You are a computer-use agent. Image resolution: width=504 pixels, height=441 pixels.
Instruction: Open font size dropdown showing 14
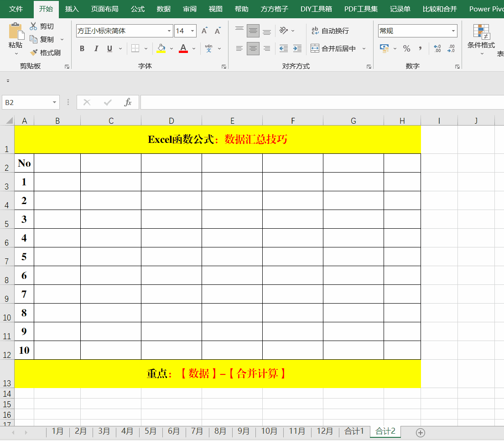(192, 31)
